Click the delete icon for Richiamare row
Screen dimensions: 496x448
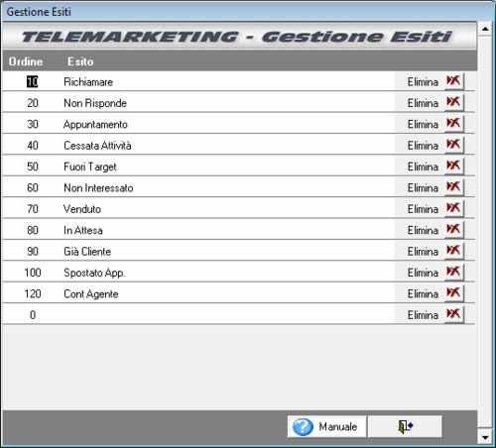(453, 81)
